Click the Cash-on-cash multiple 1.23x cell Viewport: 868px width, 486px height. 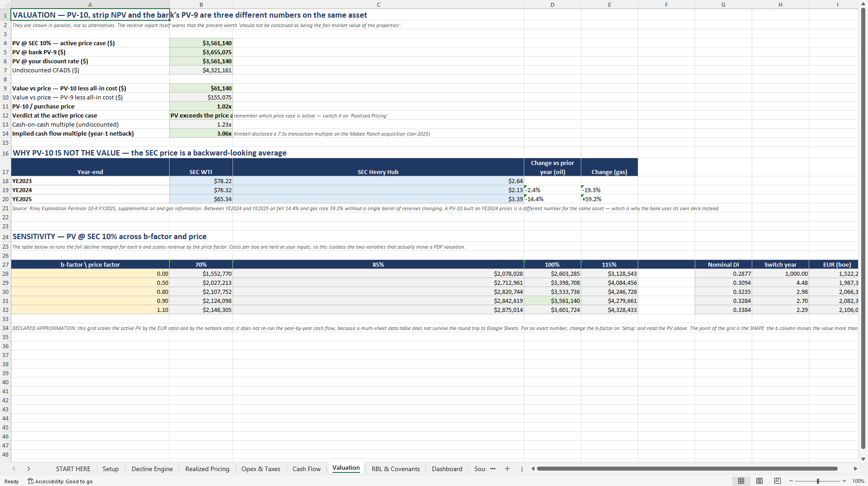(x=201, y=124)
